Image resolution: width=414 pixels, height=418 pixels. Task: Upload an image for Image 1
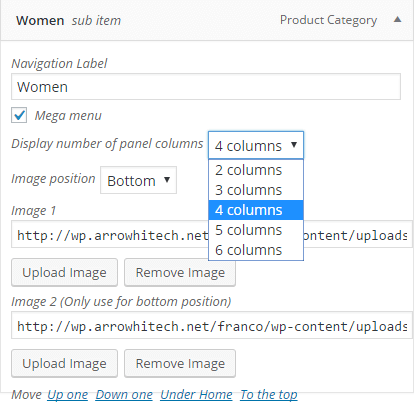coord(64,272)
